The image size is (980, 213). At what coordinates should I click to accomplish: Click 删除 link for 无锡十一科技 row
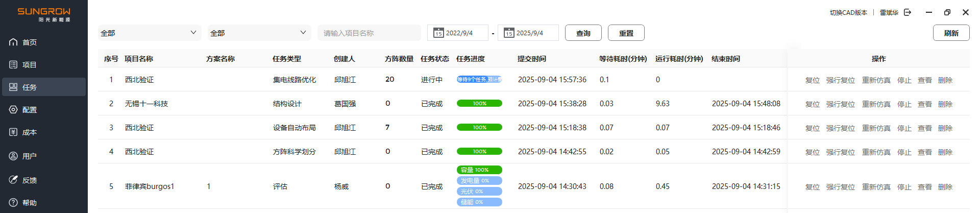click(945, 104)
